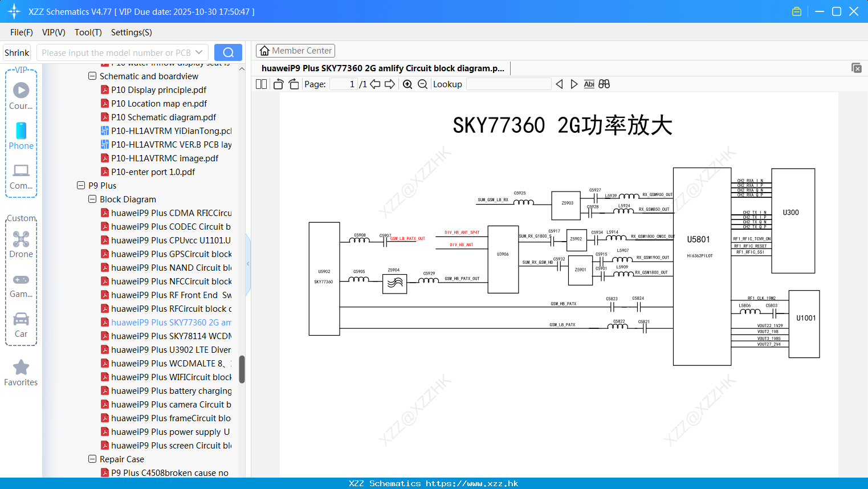Go to the next page arrow
868x489 pixels.
tap(390, 84)
